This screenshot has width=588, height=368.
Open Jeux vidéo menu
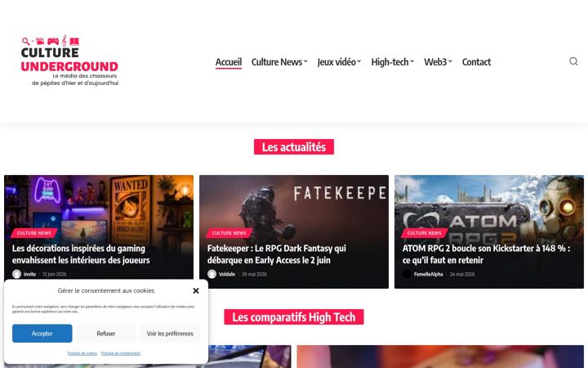click(x=339, y=62)
